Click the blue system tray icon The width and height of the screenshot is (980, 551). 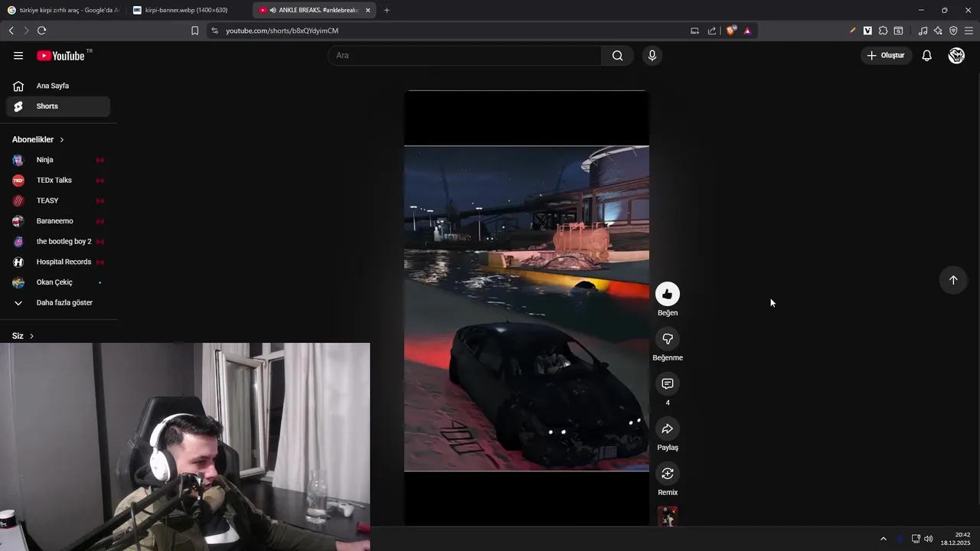coord(900,539)
